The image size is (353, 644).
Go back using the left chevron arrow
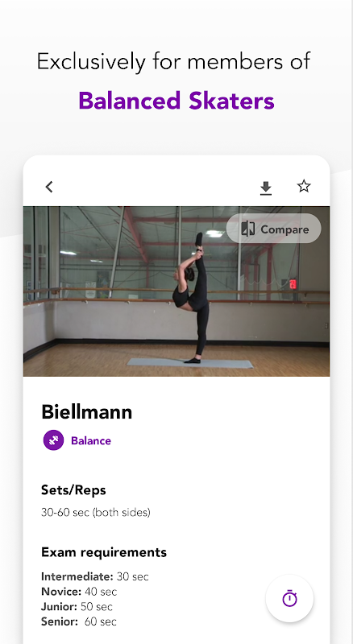tap(49, 187)
